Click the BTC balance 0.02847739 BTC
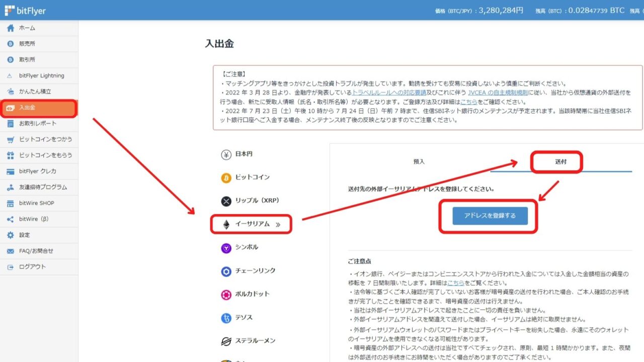The height and width of the screenshot is (362, 644). pyautogui.click(x=596, y=10)
